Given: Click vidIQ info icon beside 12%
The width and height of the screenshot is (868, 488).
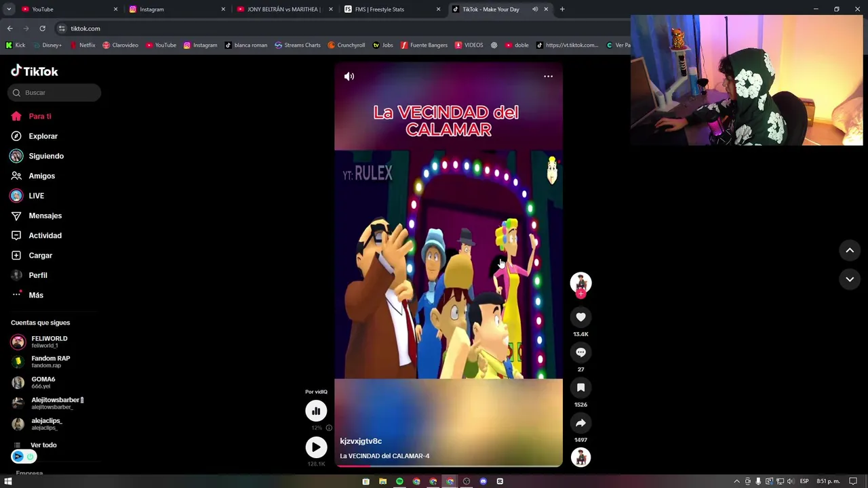Looking at the screenshot, I should (x=329, y=428).
